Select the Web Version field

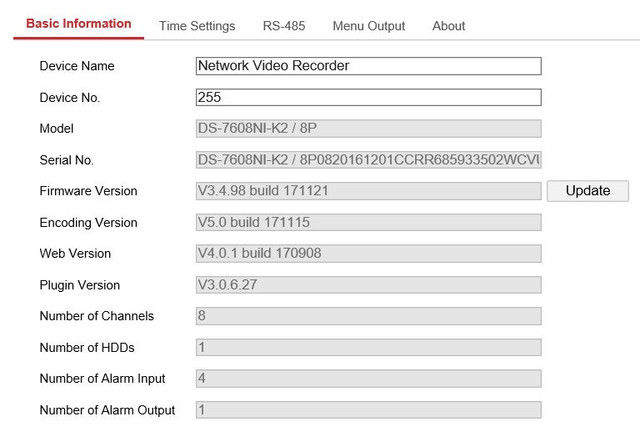pos(368,254)
